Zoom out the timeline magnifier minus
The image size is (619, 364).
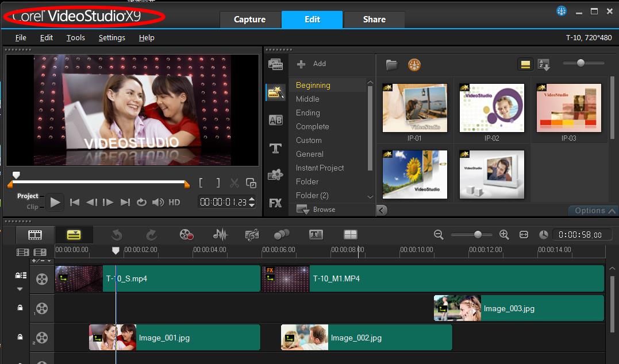[x=439, y=235]
